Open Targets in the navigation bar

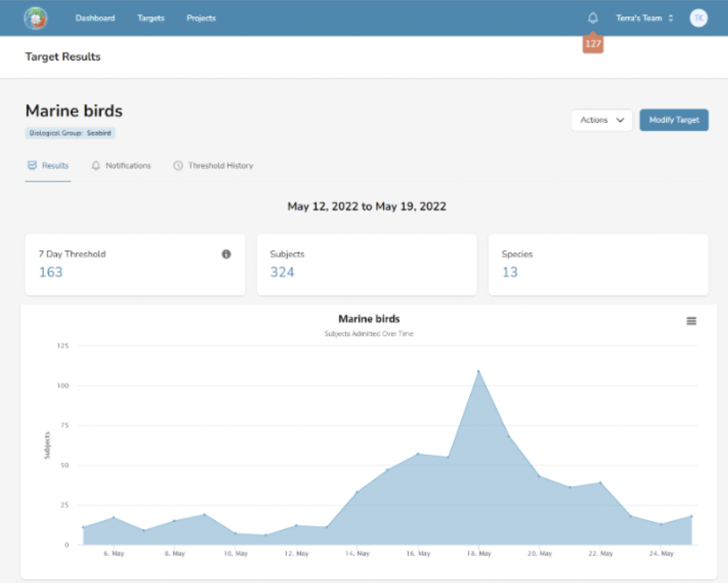[x=151, y=18]
